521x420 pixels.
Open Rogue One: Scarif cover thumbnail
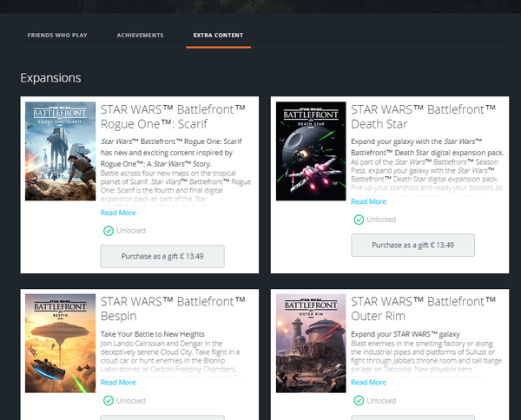(x=60, y=151)
